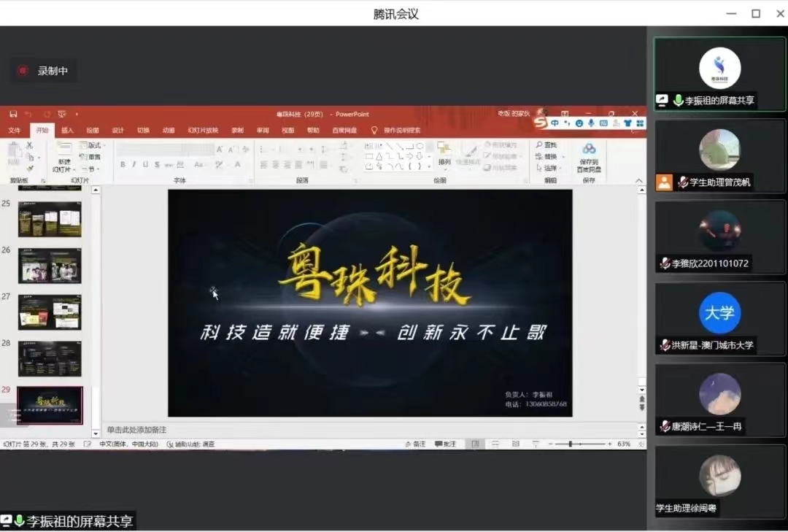Open the 替换 replace dropdown
Screen dimensions: 788x532
(550, 156)
